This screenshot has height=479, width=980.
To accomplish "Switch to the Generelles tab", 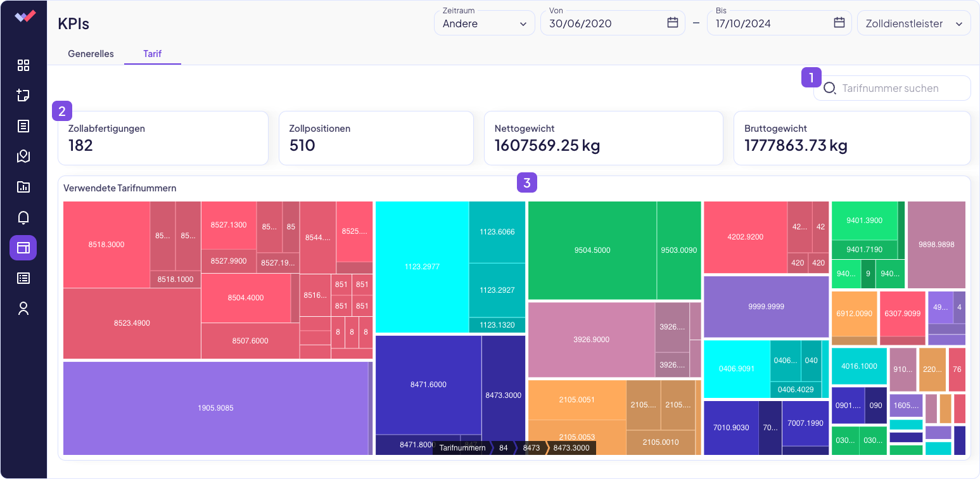I will pyautogui.click(x=91, y=54).
